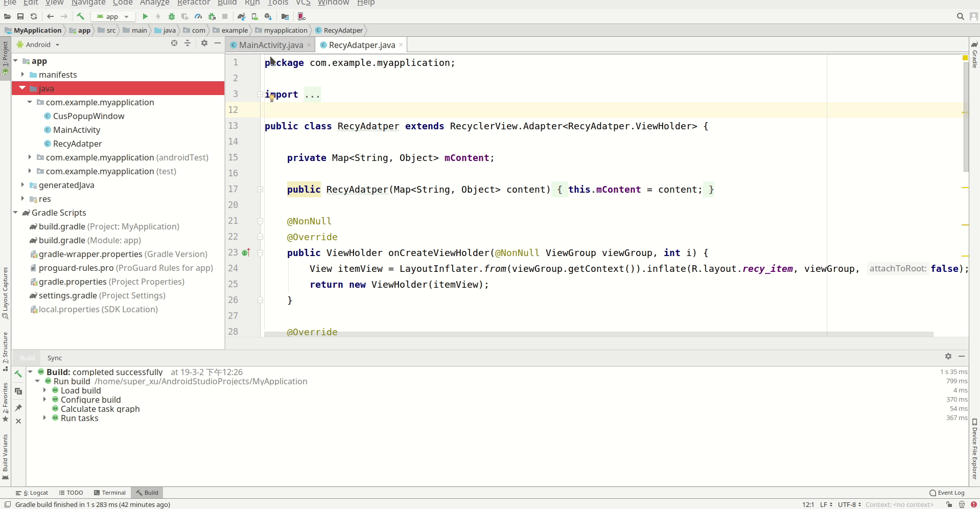Image resolution: width=980 pixels, height=509 pixels.
Task: Open the Event Log button
Action: tap(947, 493)
